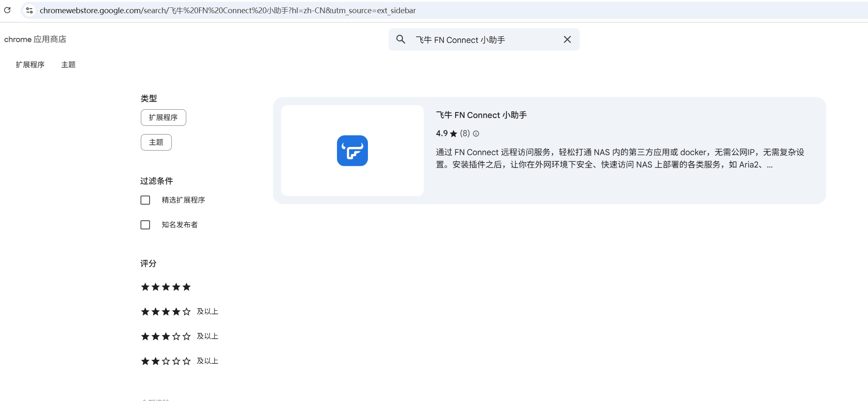Focus the 飞牛 FN Connect 小助手 search field

(x=484, y=40)
